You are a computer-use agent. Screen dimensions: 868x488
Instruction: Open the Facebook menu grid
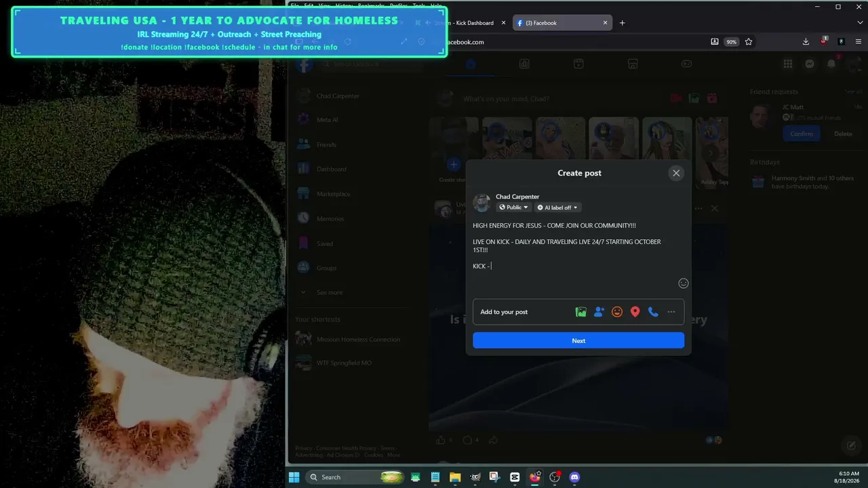788,64
